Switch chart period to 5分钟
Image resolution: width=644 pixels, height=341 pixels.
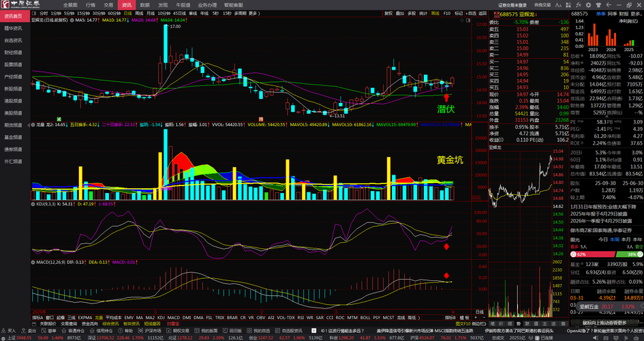(x=69, y=13)
